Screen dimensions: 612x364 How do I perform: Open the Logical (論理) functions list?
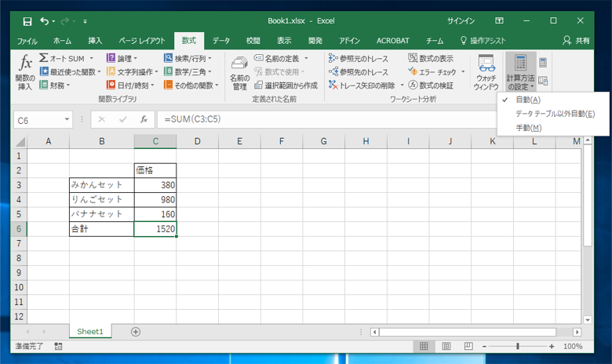[122, 59]
